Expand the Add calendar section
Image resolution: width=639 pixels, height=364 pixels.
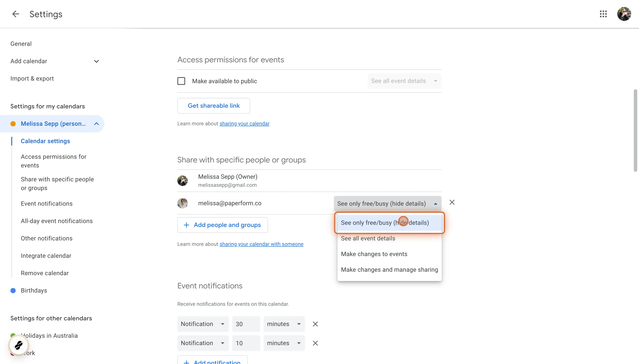(96, 61)
